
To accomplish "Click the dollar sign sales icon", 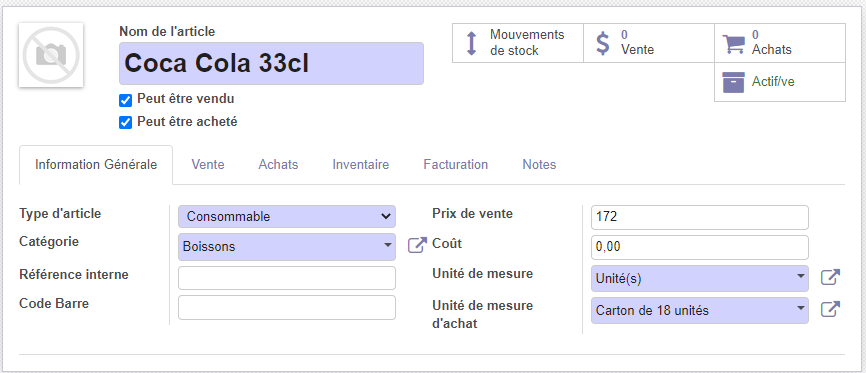I will [604, 43].
